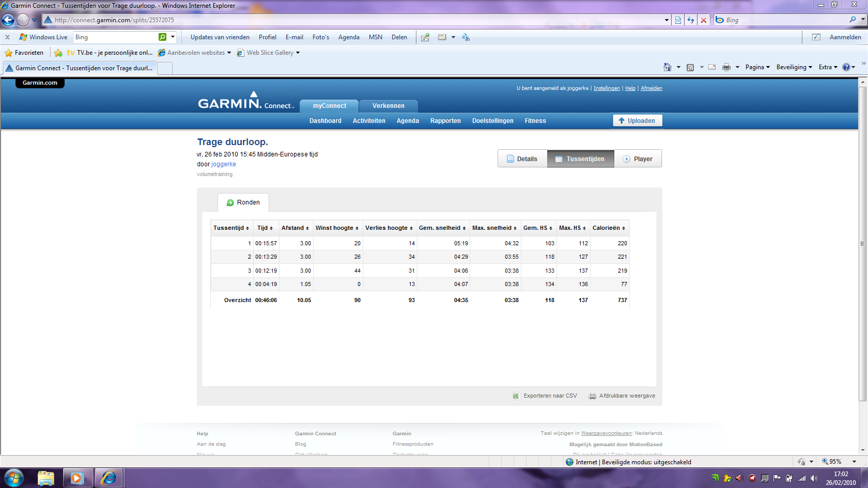Screen dimensions: 868x488
Task: Select the Tussentijden view button
Action: [x=581, y=159]
